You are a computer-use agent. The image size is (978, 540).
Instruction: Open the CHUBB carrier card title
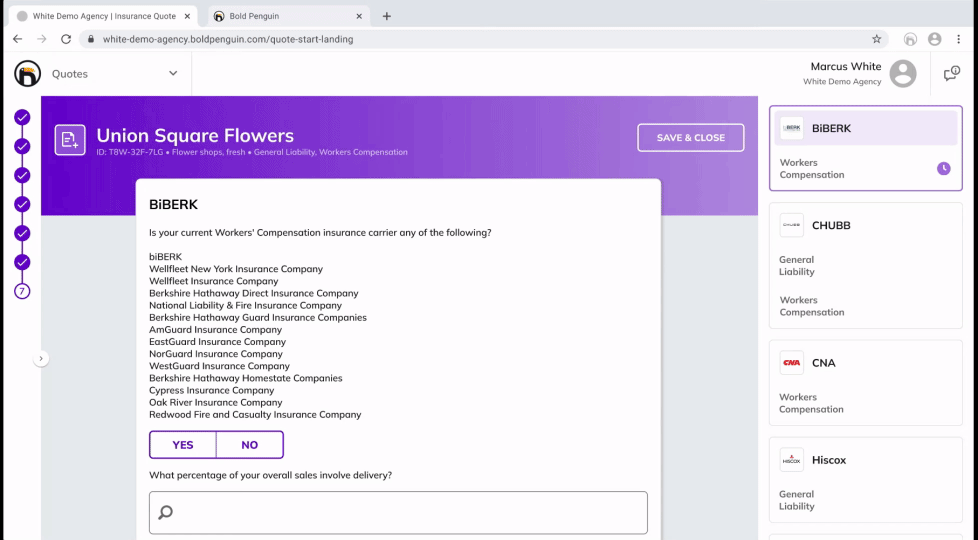click(x=831, y=226)
